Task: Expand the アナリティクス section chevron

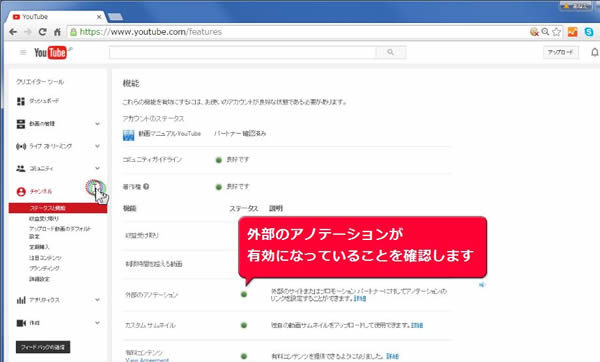Action: pyautogui.click(x=97, y=300)
